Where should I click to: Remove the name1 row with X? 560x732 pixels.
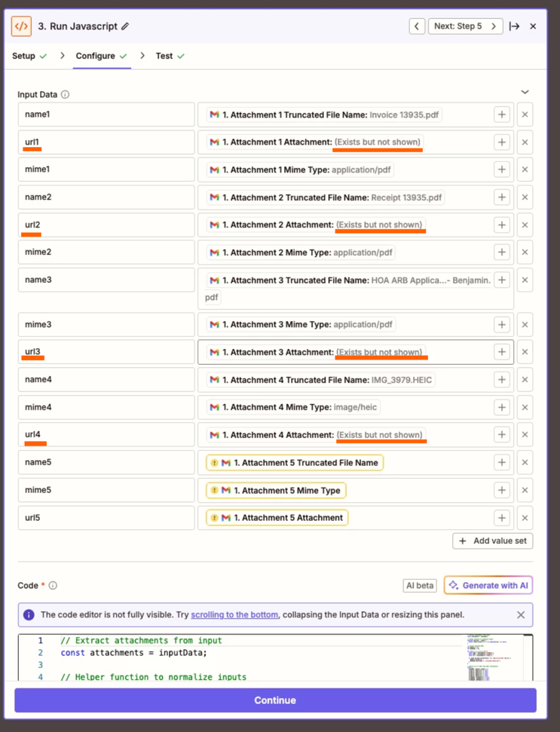525,115
